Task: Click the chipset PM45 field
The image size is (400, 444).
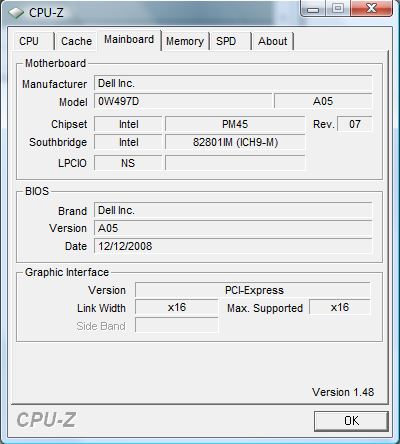Action: point(235,124)
